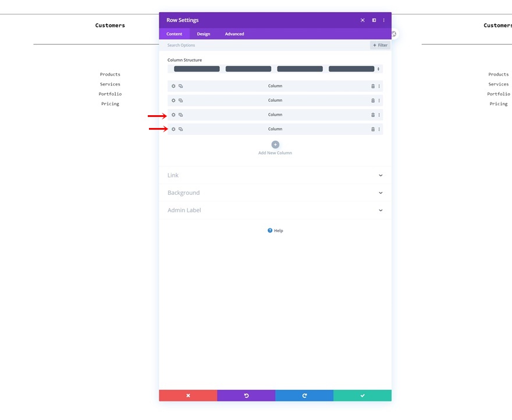Select the four-column structure layout bar
Image resolution: width=512 pixels, height=420 pixels.
pyautogui.click(x=274, y=69)
